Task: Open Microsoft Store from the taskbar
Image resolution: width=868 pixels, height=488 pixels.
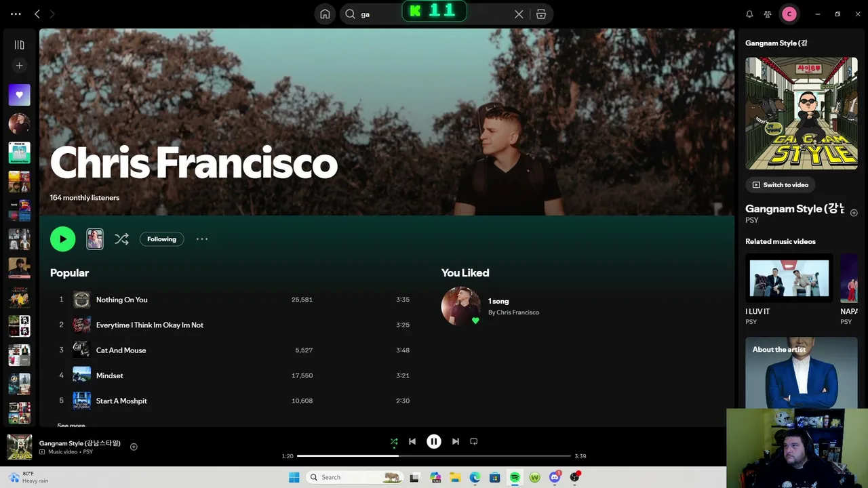Action: [x=495, y=477]
